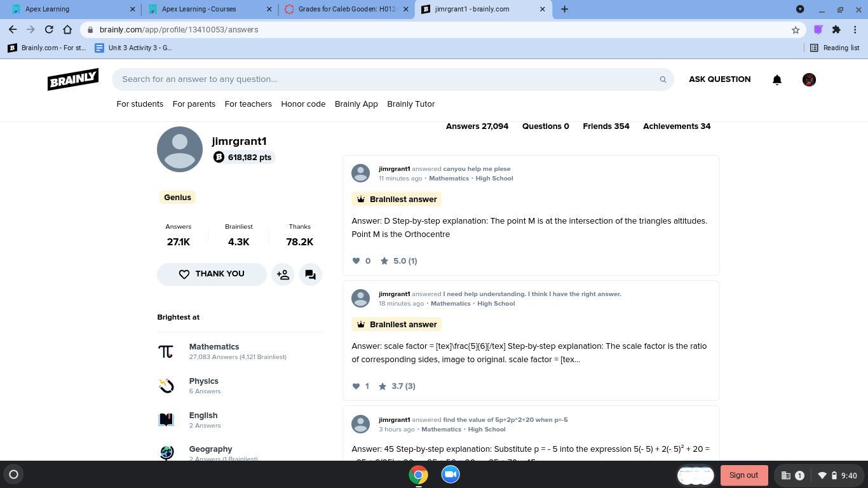868x488 pixels.
Task: Launch Chrome from the shelf
Action: [x=418, y=475]
